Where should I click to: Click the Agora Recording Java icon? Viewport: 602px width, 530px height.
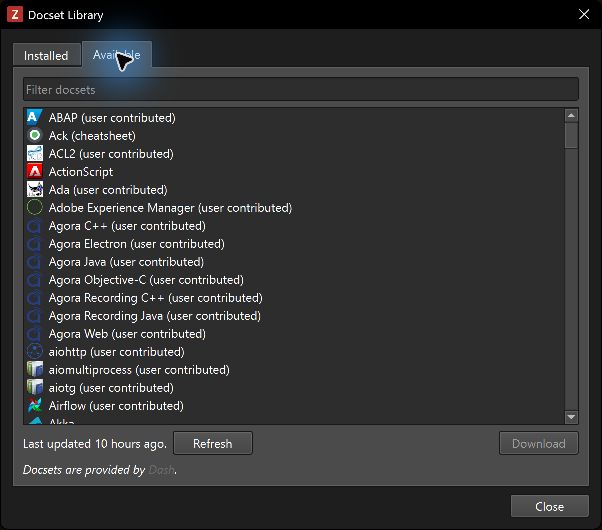point(35,316)
